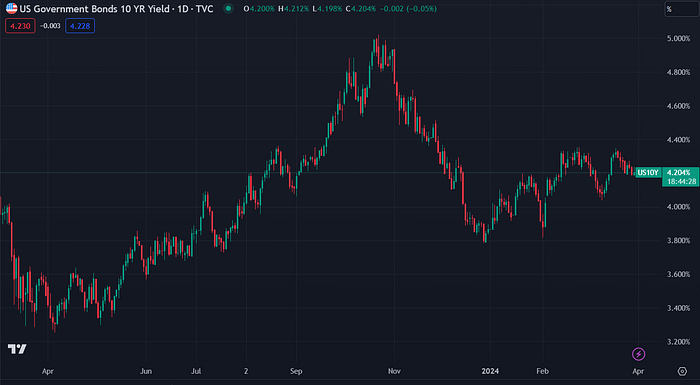
Task: Click the Jun time axis label
Action: (146, 371)
